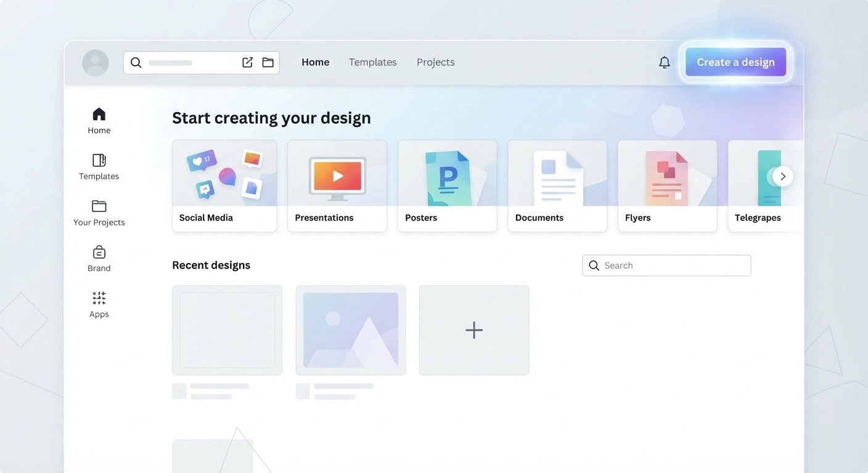
Task: Click the Presentations monitor play icon
Action: (337, 176)
